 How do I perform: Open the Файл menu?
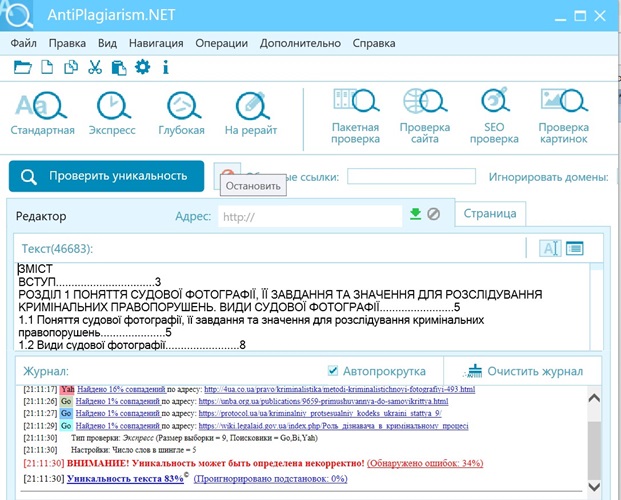pyautogui.click(x=23, y=43)
